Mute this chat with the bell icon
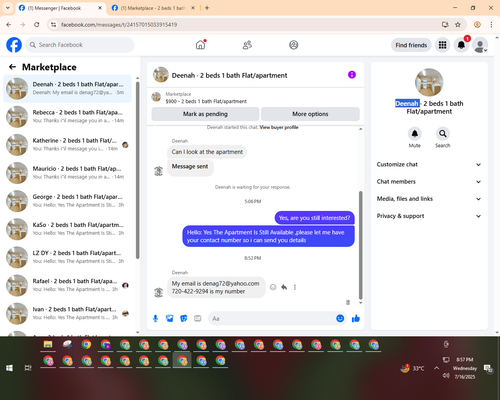500x400 pixels. [x=415, y=134]
